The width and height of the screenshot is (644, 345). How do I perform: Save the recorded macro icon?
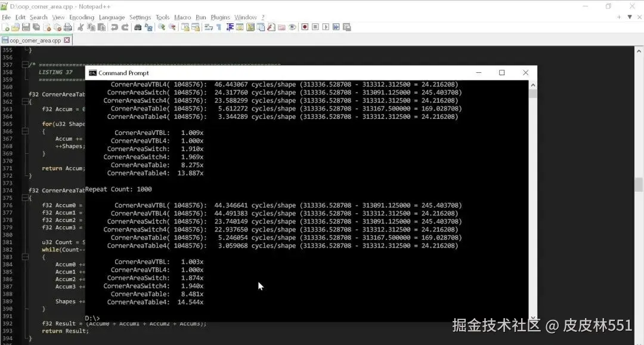click(346, 27)
